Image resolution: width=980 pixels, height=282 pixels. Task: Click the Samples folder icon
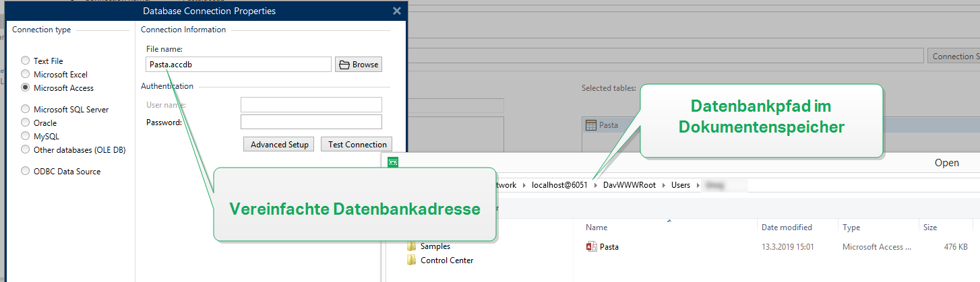[x=412, y=246]
